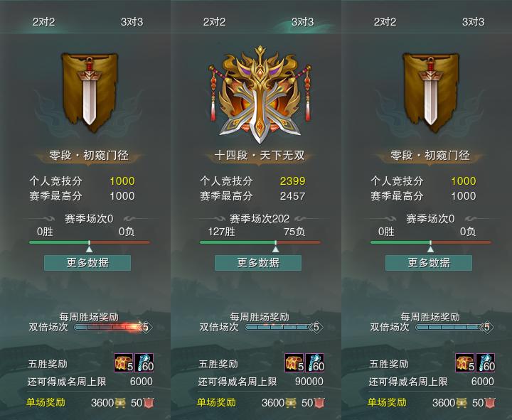
Task: Click the 天下无双 golden rank emblem
Action: 260,95
